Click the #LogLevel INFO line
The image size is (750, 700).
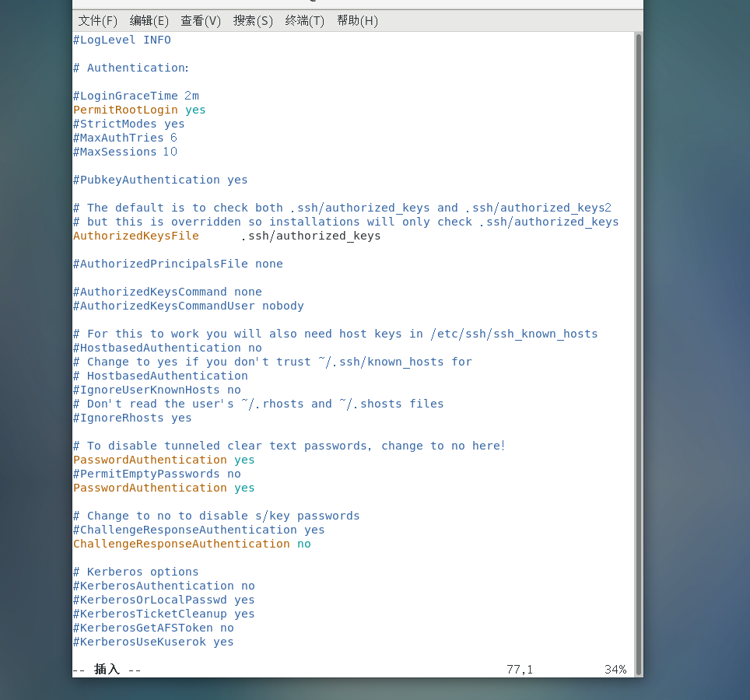(122, 40)
